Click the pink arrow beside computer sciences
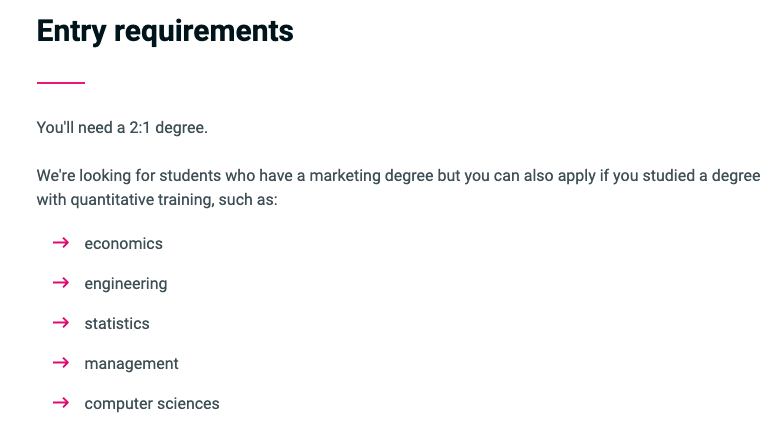Image resolution: width=771 pixels, height=423 pixels. (x=61, y=403)
